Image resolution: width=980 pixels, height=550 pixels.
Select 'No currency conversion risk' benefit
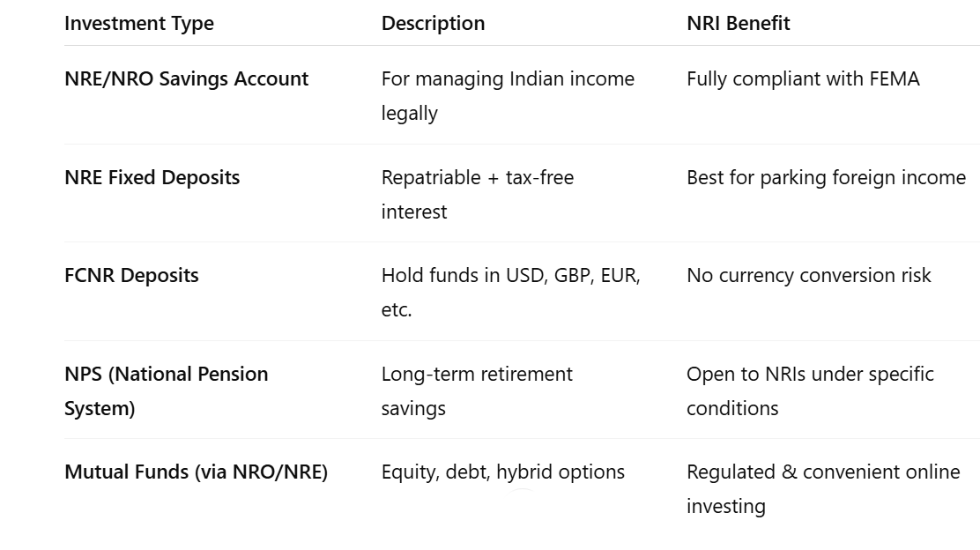tap(809, 276)
